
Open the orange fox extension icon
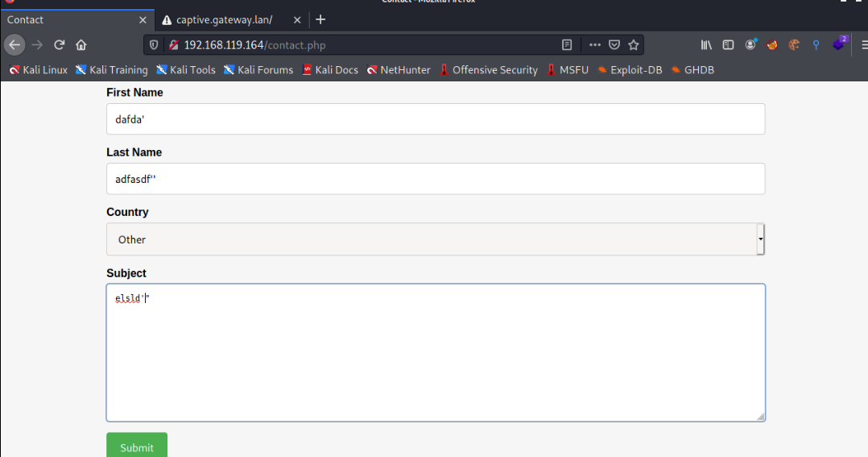coord(772,45)
